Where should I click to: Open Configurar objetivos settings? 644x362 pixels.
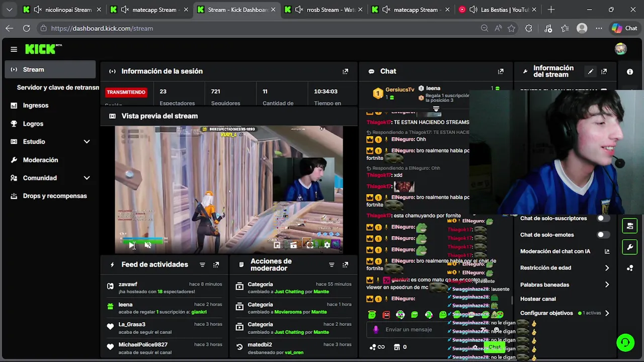(x=565, y=313)
